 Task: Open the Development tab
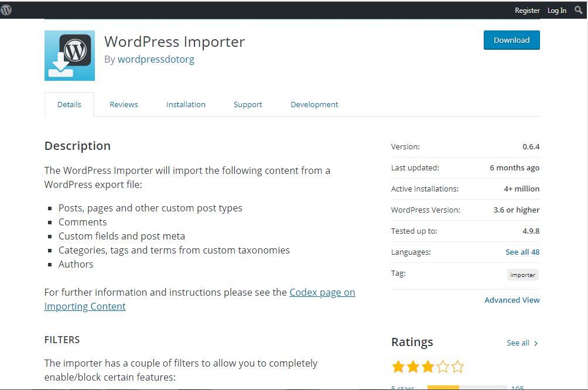(314, 105)
